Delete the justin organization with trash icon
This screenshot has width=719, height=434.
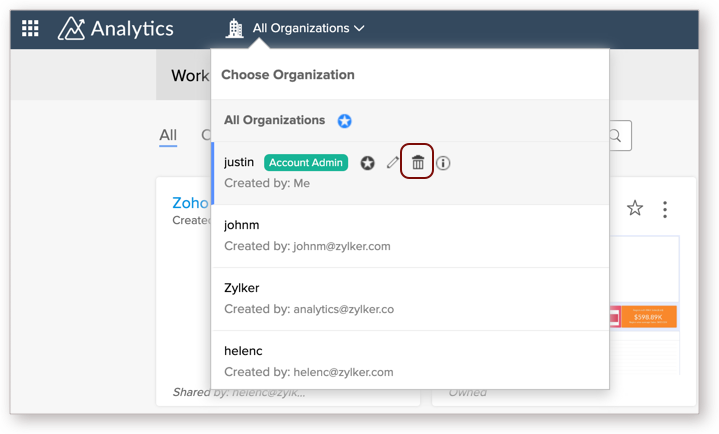point(417,162)
